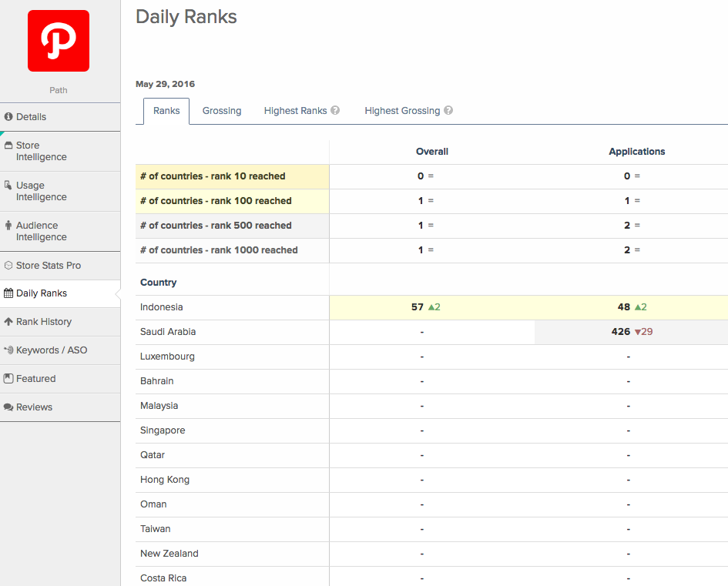Click Singapore in the country list
This screenshot has height=586, width=728.
[x=163, y=430]
